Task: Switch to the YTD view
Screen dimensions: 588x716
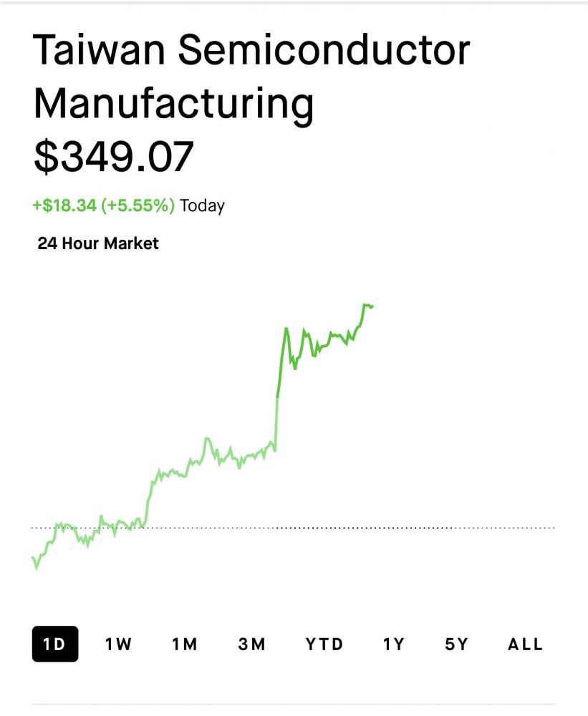Action: point(324,644)
